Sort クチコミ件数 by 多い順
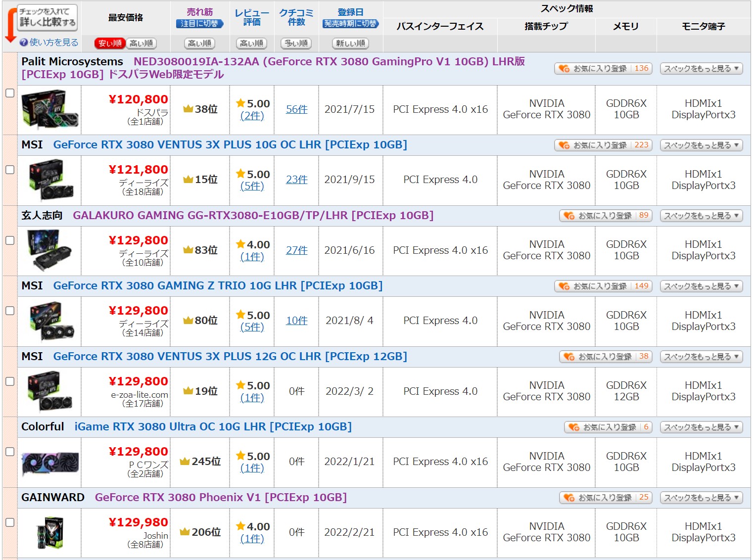The image size is (756, 560). (x=296, y=44)
